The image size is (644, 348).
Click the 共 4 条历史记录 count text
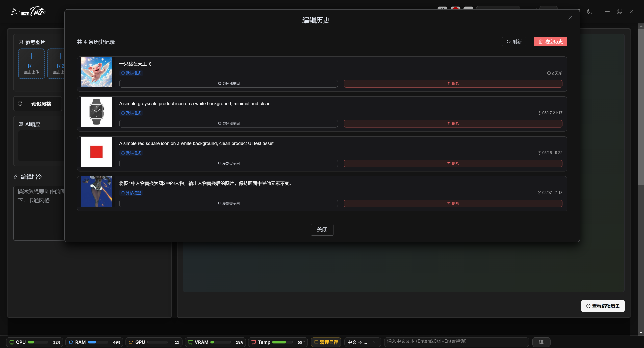click(96, 42)
